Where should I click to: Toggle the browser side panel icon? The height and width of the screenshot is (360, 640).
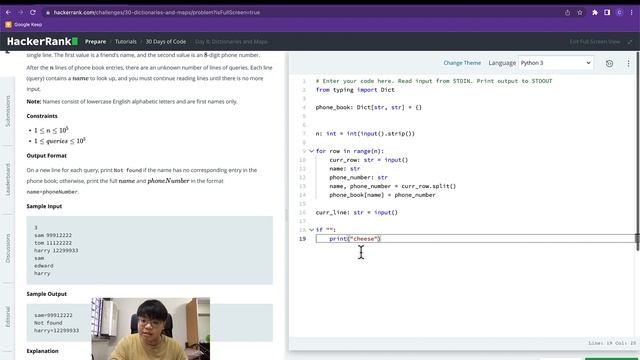(x=607, y=13)
